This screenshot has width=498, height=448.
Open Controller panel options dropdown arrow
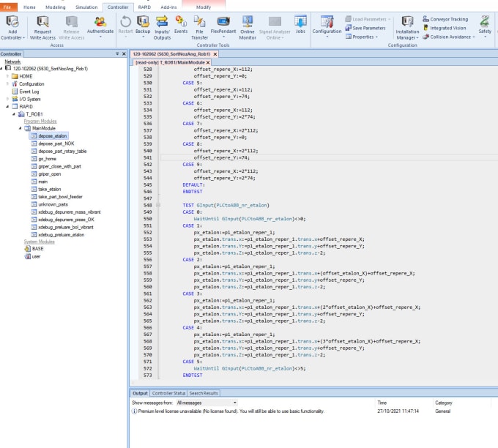(117, 54)
